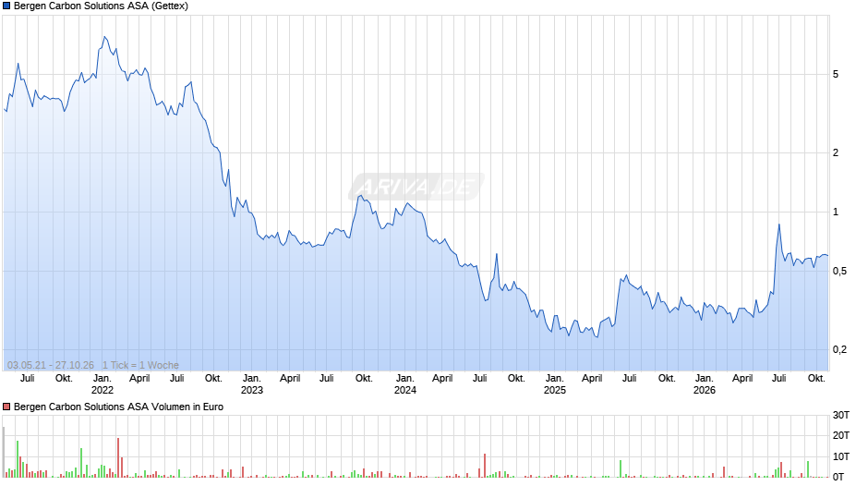Click the blue legend square for Bergen Carbon Solutions
The width and height of the screenshot is (868, 486).
[6, 6]
